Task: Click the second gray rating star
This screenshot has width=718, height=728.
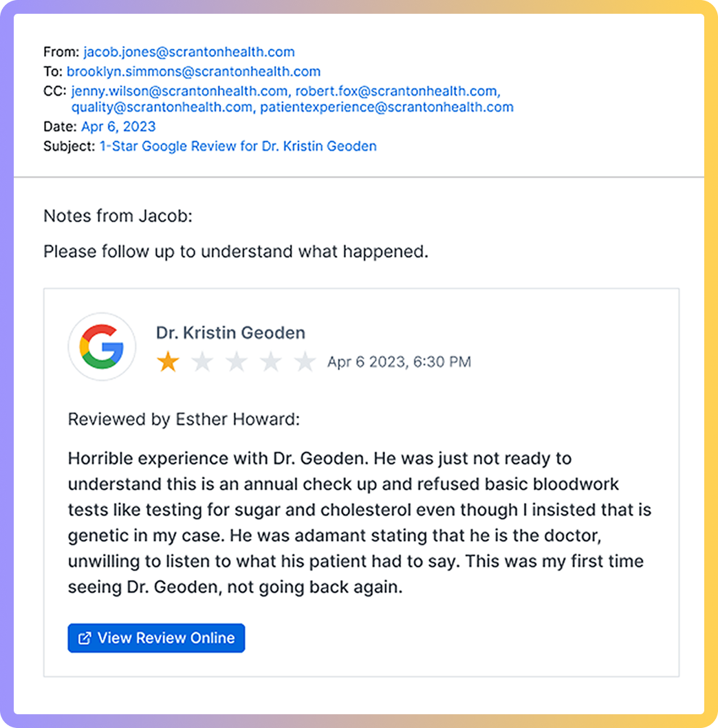Action: pos(202,362)
